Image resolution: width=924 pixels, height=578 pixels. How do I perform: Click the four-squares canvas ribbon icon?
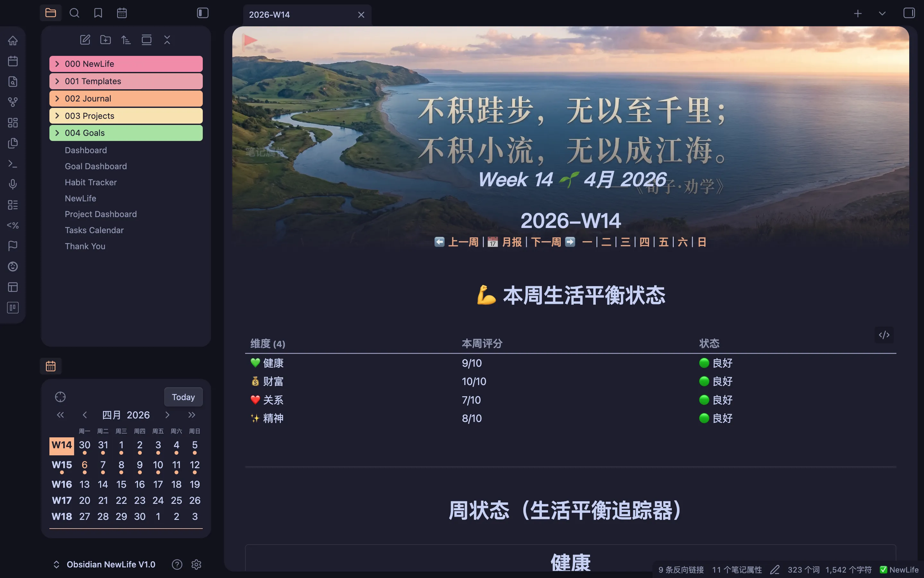pyautogui.click(x=13, y=123)
